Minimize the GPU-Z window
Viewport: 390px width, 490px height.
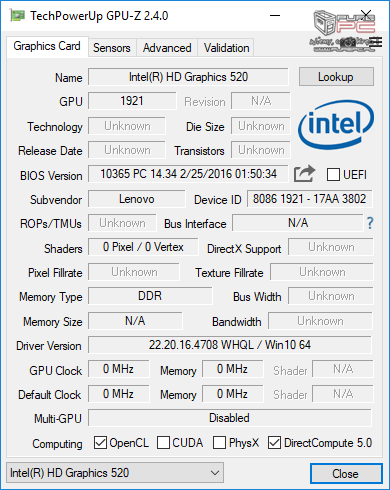[275, 15]
